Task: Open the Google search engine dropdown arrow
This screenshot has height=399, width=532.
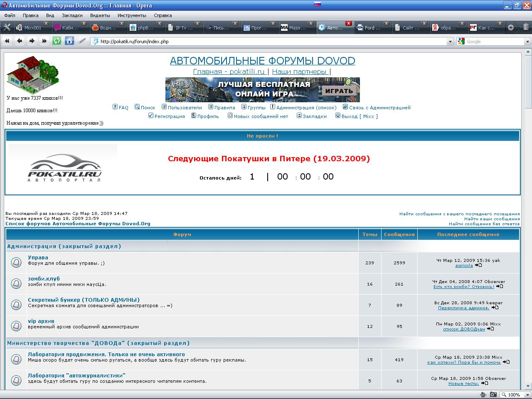Action: 527,42
